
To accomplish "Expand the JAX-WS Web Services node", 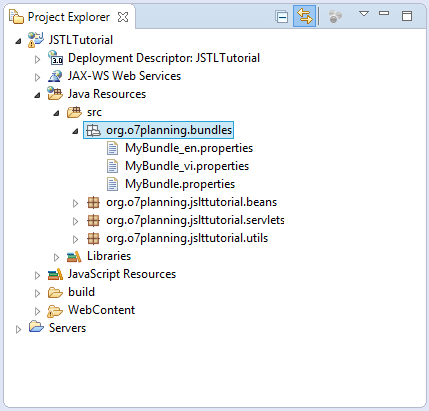I will click(x=37, y=77).
